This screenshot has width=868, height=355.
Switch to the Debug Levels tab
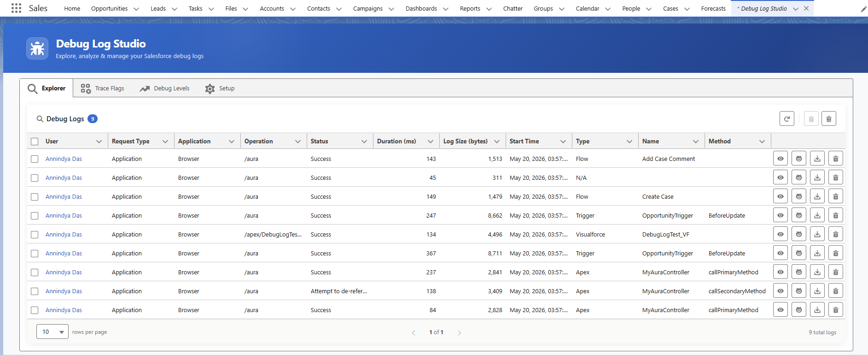tap(164, 88)
